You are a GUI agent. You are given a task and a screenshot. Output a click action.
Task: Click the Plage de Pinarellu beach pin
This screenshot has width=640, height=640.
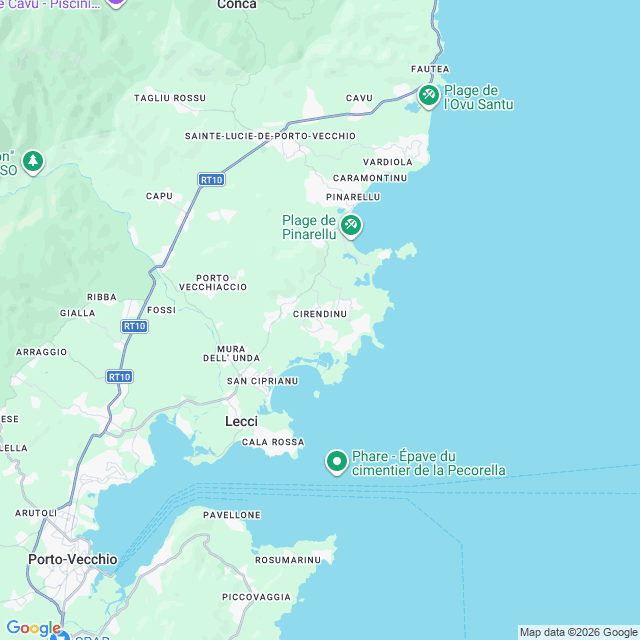tap(351, 226)
